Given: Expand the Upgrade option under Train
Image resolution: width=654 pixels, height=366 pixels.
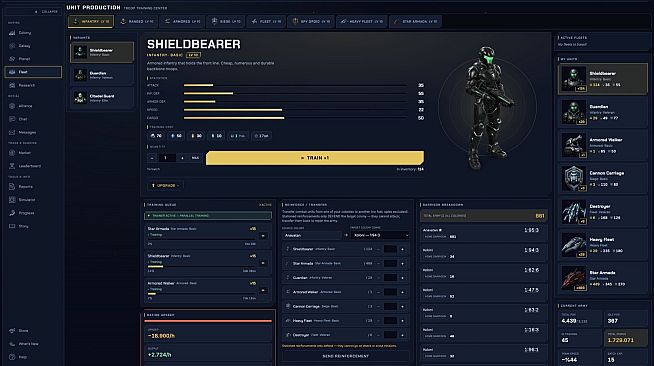Looking at the screenshot, I should click(166, 186).
